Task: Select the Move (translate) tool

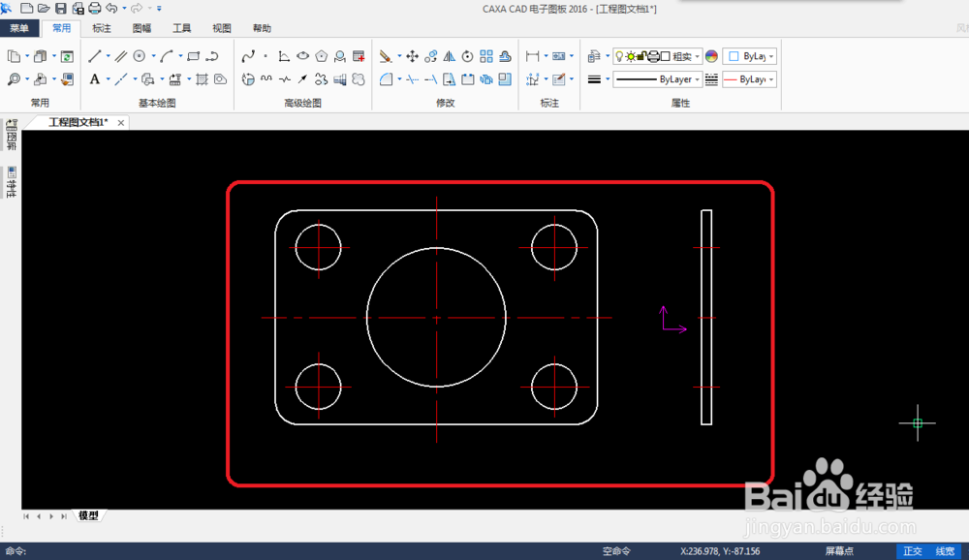Action: coord(412,56)
